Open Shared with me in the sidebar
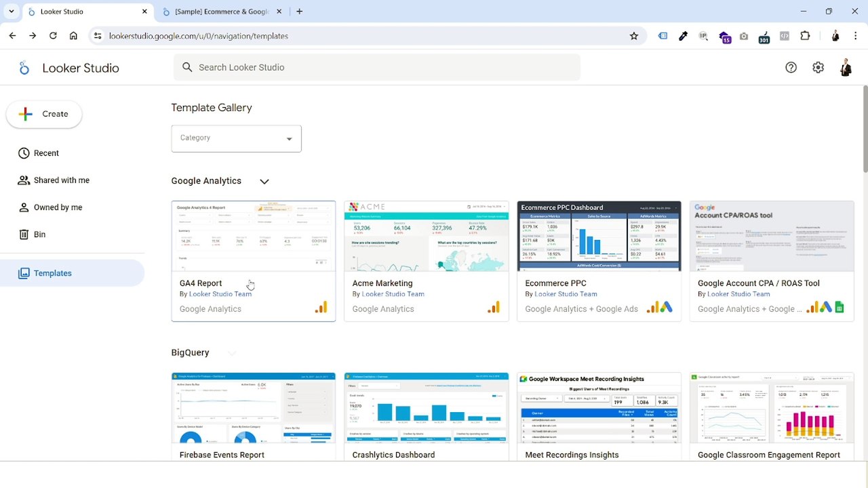The width and height of the screenshot is (868, 488). [x=72, y=180]
